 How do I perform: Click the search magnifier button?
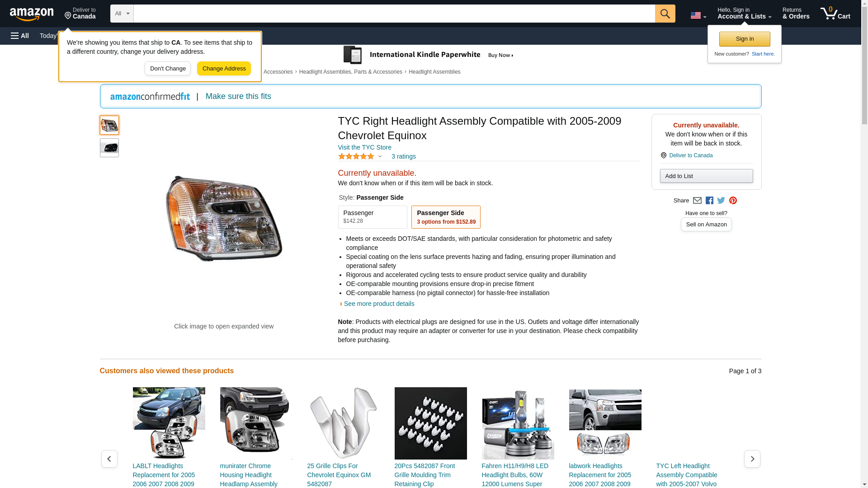[665, 14]
